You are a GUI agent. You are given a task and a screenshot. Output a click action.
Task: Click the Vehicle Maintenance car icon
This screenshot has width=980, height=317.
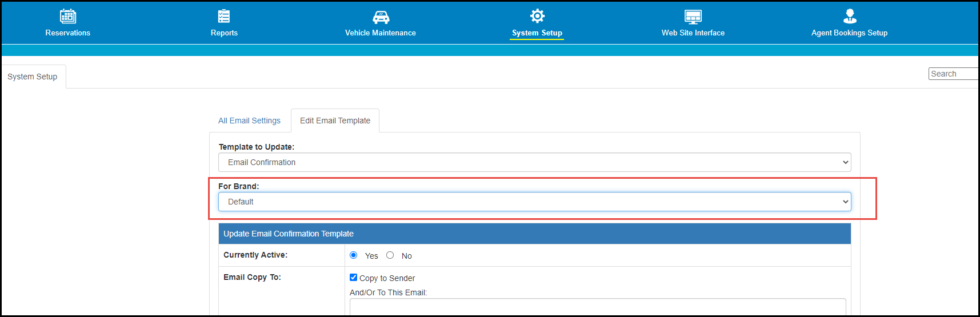click(x=381, y=17)
